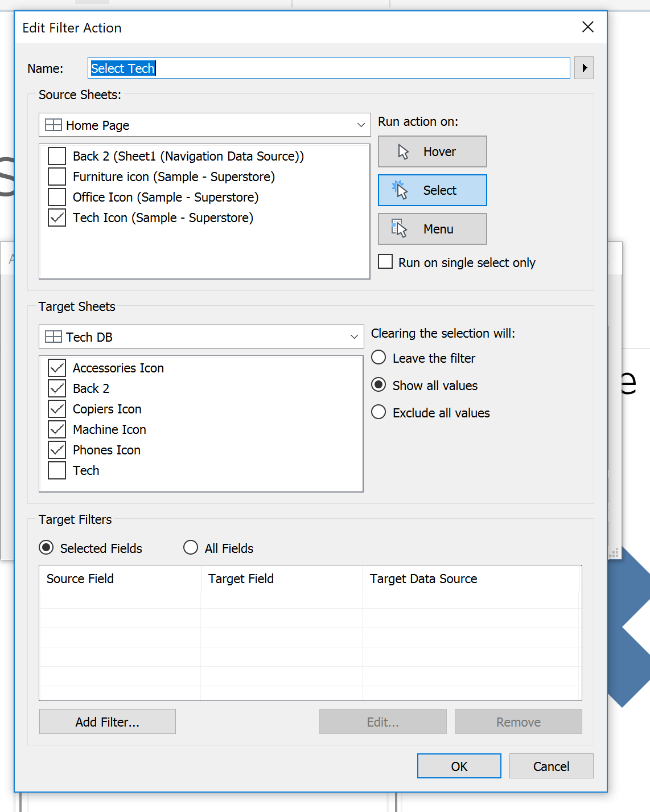The height and width of the screenshot is (812, 650).
Task: Check the Tech target sheet
Action: 56,470
